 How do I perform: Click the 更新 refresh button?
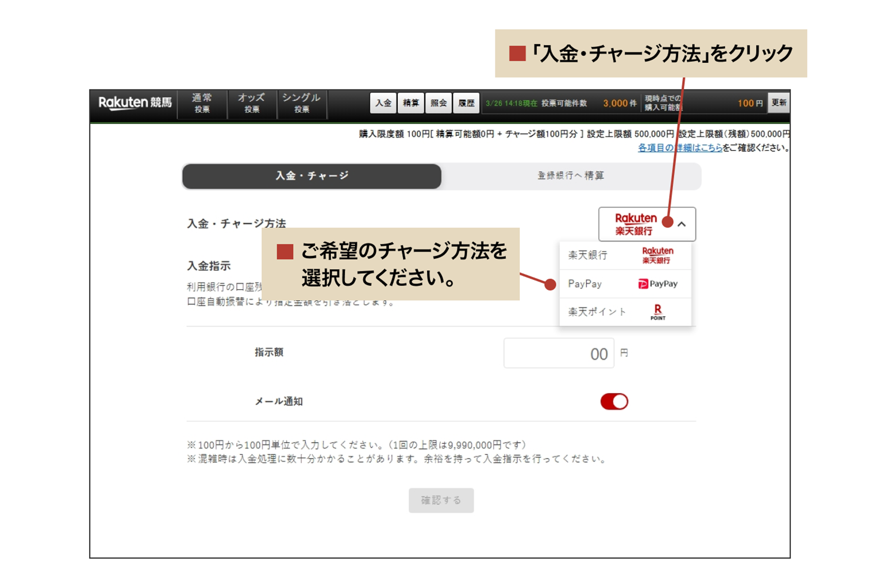coord(779,103)
